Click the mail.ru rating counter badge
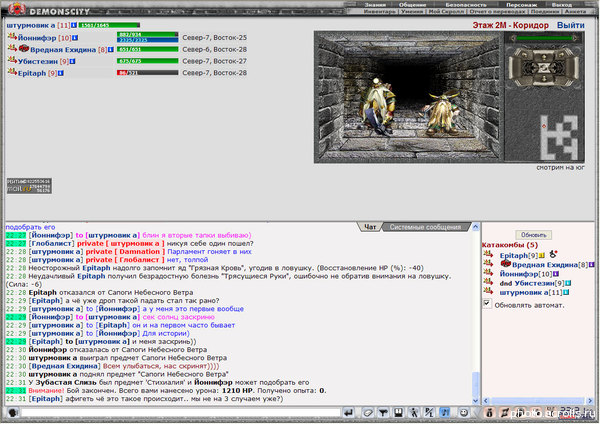 (x=29, y=186)
